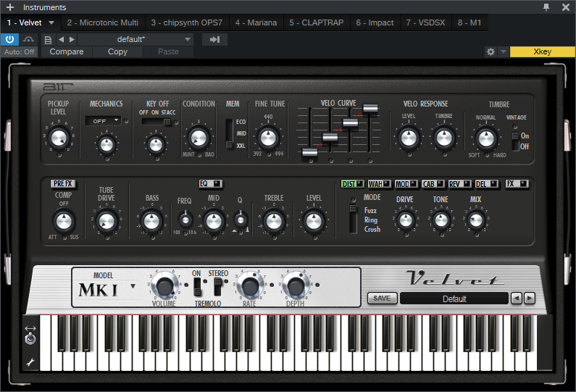
Task: Pin the Instruments window
Action: [546, 7]
